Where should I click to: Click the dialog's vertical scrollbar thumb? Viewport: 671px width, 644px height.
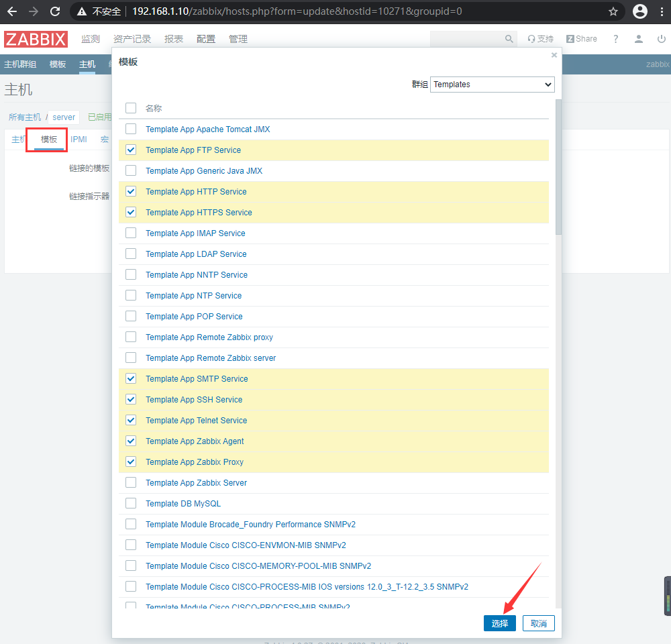tap(558, 167)
